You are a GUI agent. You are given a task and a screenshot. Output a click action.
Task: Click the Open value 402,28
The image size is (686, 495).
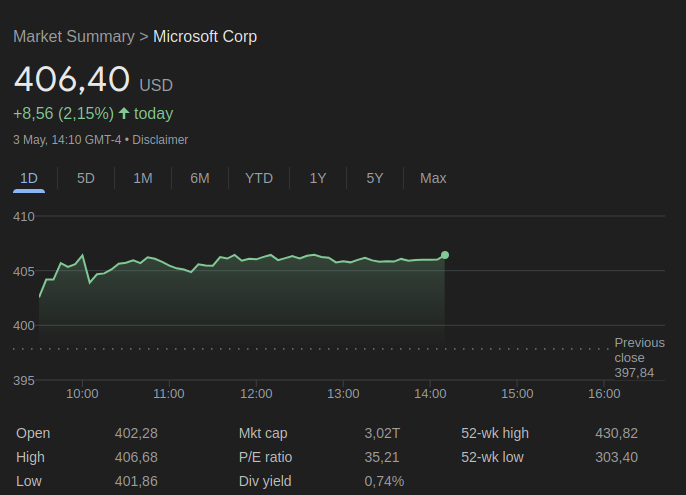pos(136,433)
